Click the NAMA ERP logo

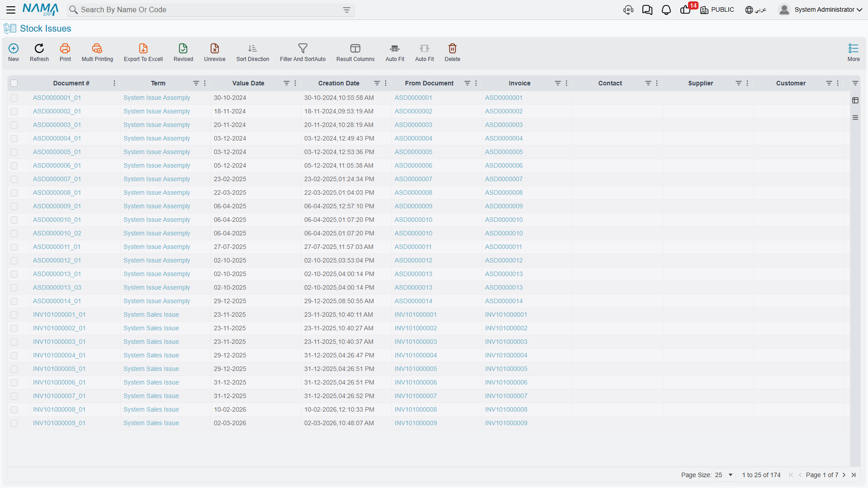[x=41, y=9]
